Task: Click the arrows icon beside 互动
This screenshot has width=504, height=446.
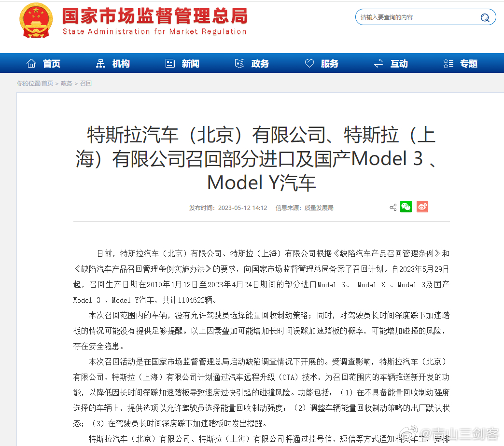Action: [378, 63]
